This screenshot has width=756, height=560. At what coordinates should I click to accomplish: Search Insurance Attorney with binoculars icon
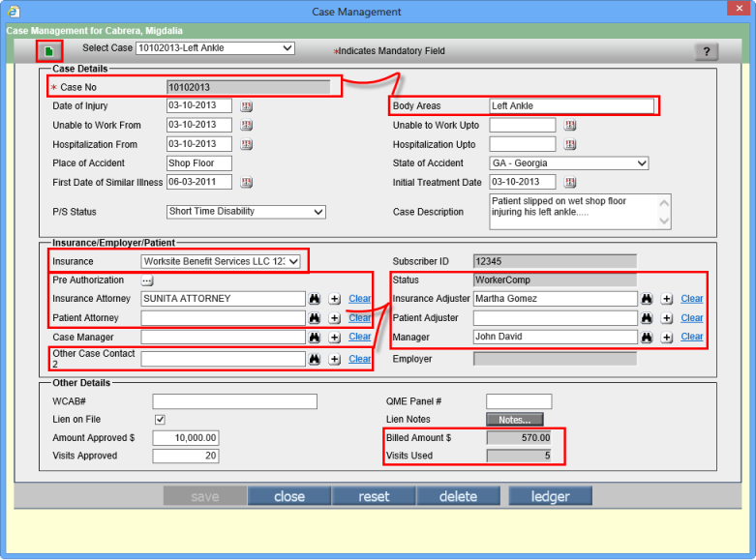(315, 299)
